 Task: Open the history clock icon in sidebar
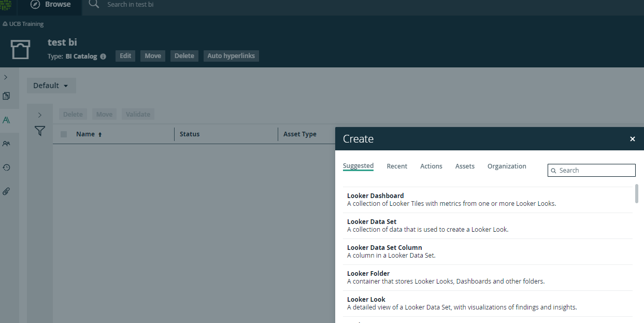click(6, 167)
